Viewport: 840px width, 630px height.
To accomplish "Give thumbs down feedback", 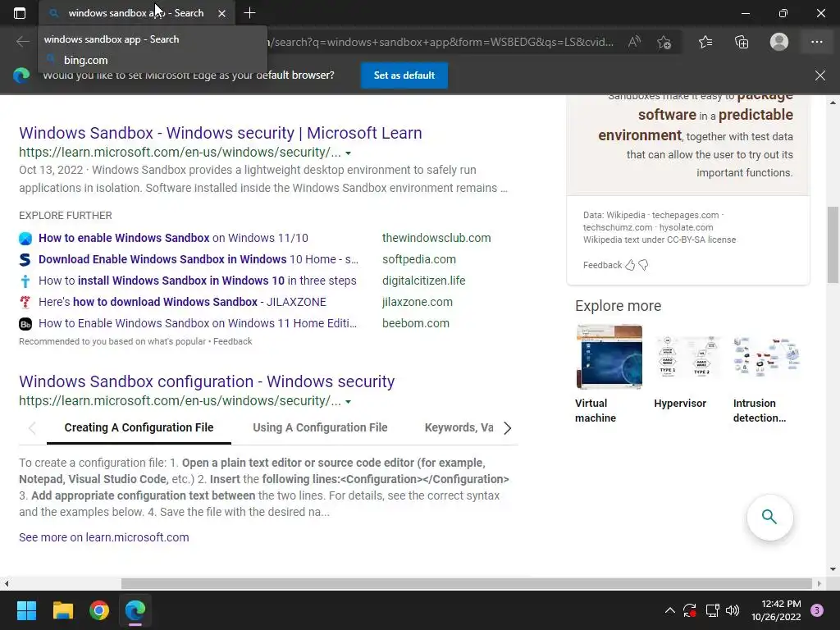I will pos(643,265).
